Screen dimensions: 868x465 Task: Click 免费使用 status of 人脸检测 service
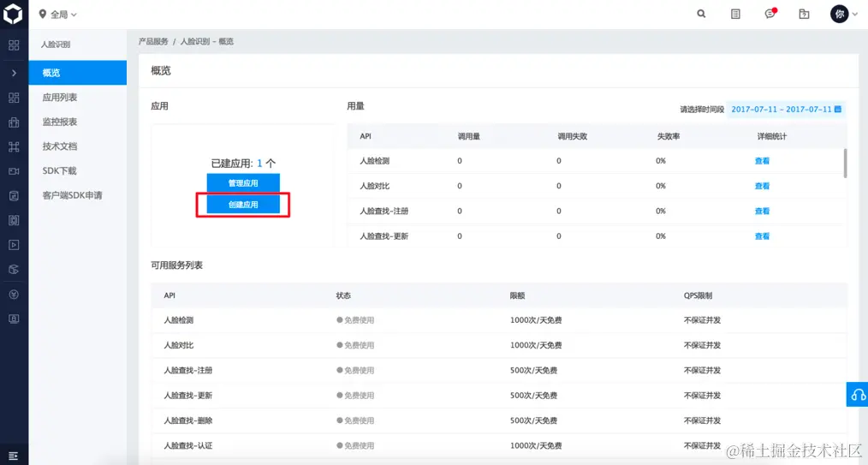tap(355, 320)
